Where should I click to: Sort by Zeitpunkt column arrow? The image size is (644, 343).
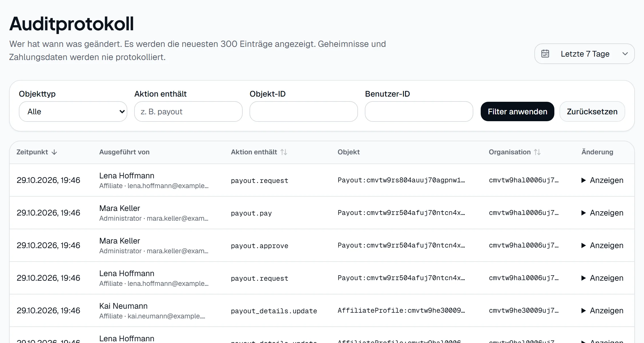pyautogui.click(x=54, y=152)
